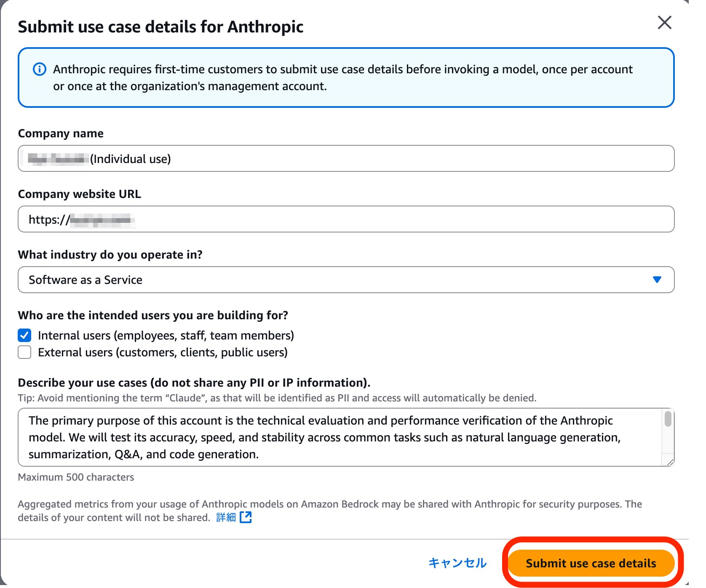Click キャンセル to cancel
This screenshot has width=706, height=588.
coord(457,563)
